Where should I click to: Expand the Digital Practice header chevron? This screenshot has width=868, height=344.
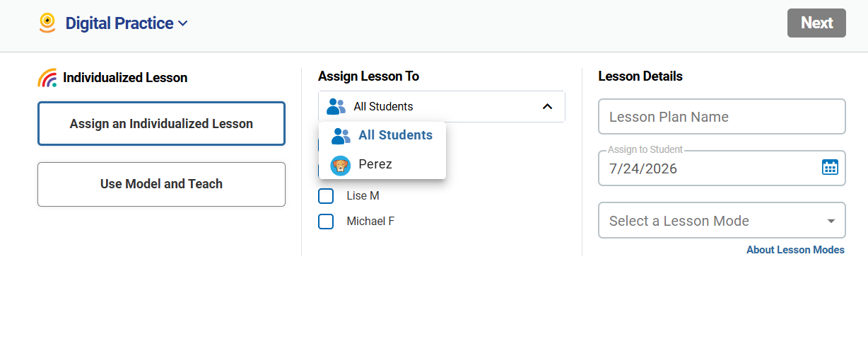pyautogui.click(x=183, y=23)
